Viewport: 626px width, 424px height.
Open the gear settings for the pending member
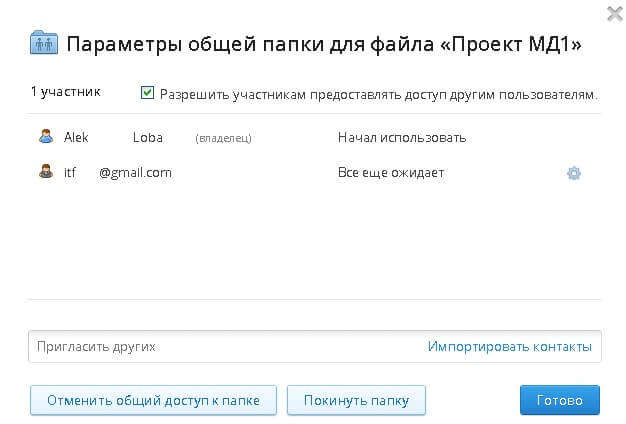point(574,173)
